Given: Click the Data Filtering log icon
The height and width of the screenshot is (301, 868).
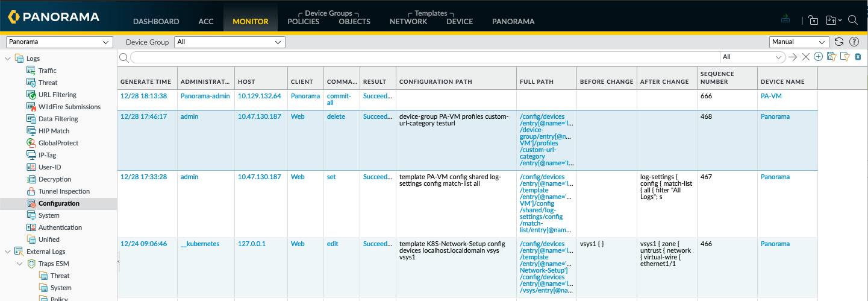Looking at the screenshot, I should 31,119.
